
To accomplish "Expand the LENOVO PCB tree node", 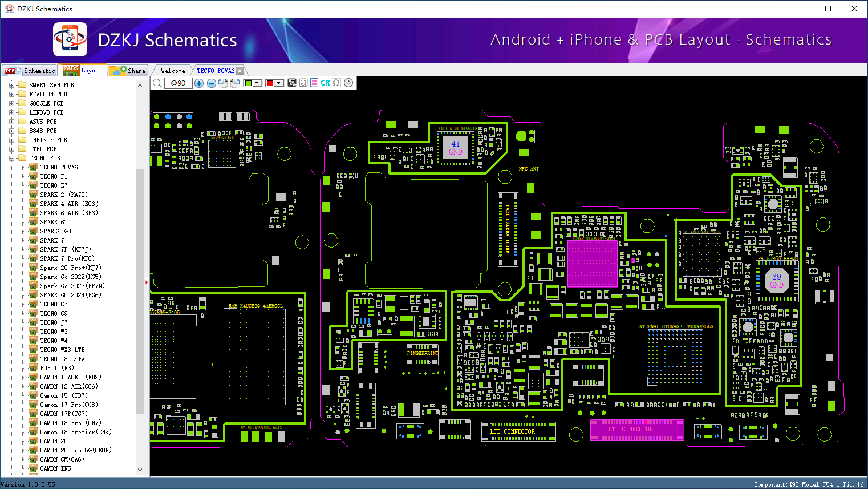I will (x=11, y=112).
